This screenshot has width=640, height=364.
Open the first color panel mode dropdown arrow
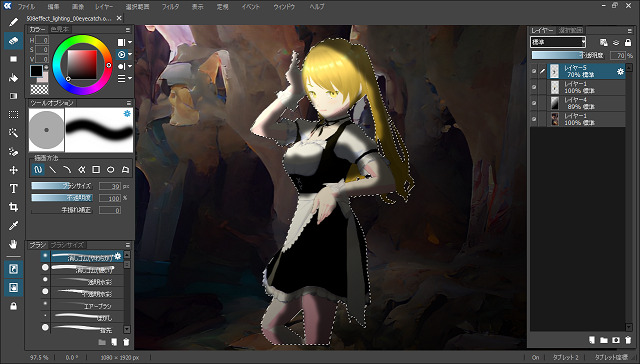click(130, 42)
